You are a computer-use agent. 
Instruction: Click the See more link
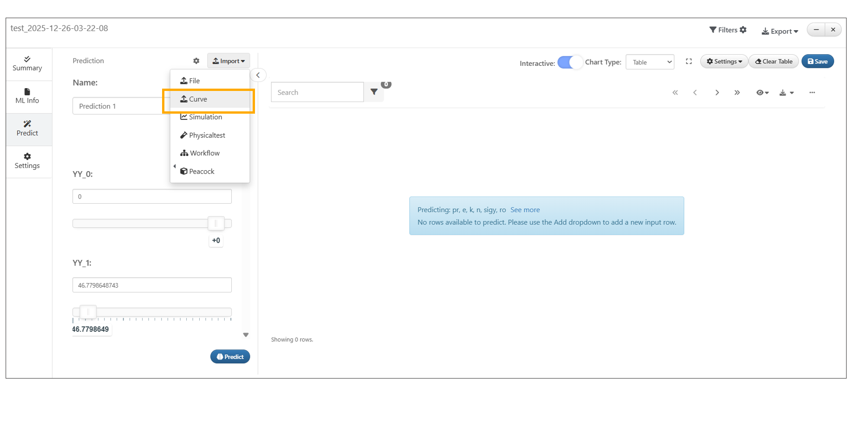(525, 210)
